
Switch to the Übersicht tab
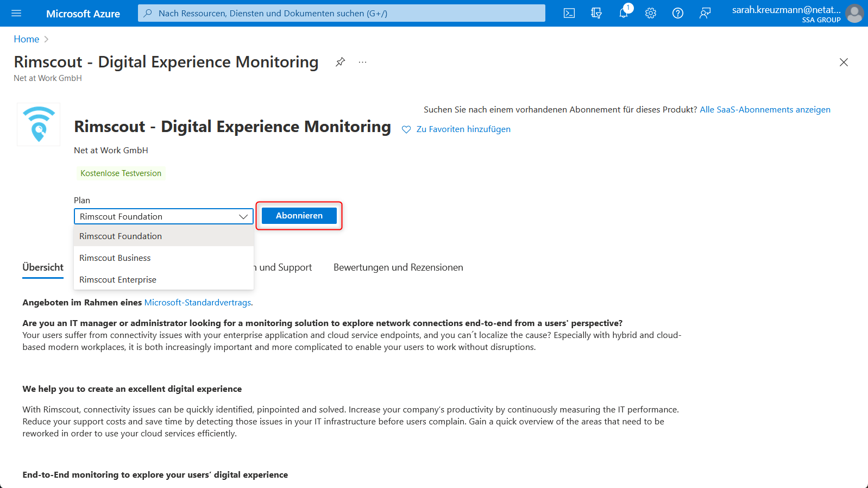(x=43, y=267)
